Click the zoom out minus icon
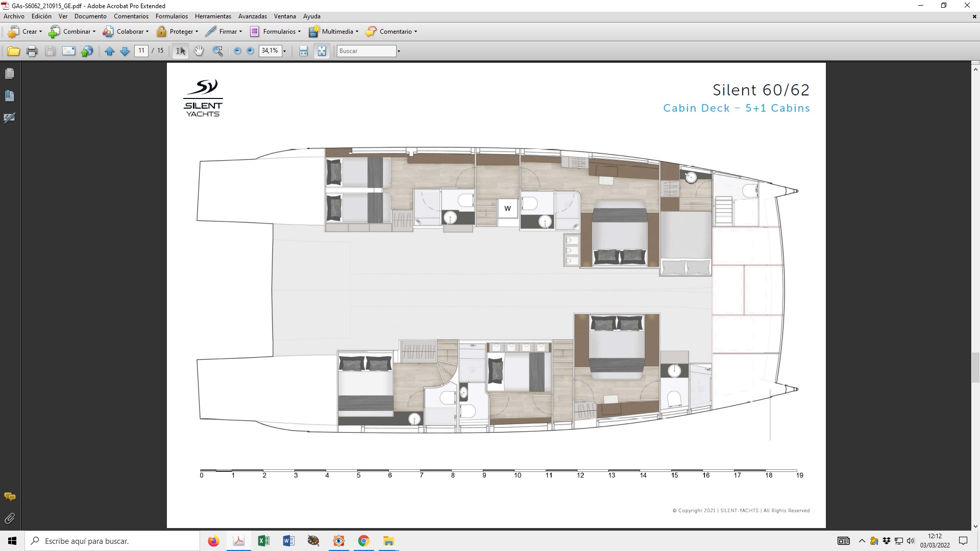This screenshot has height=551, width=980. coord(237,51)
